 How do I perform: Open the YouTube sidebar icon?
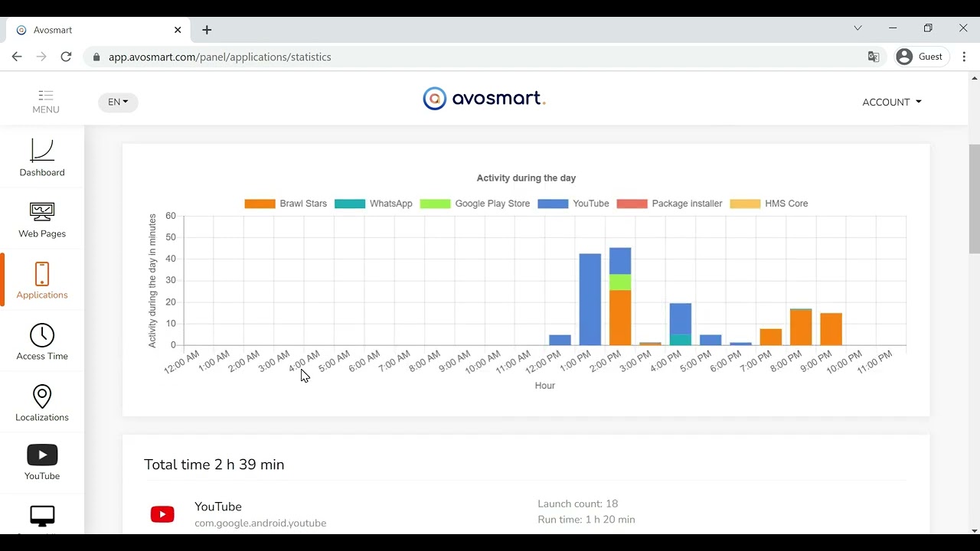[x=42, y=455]
